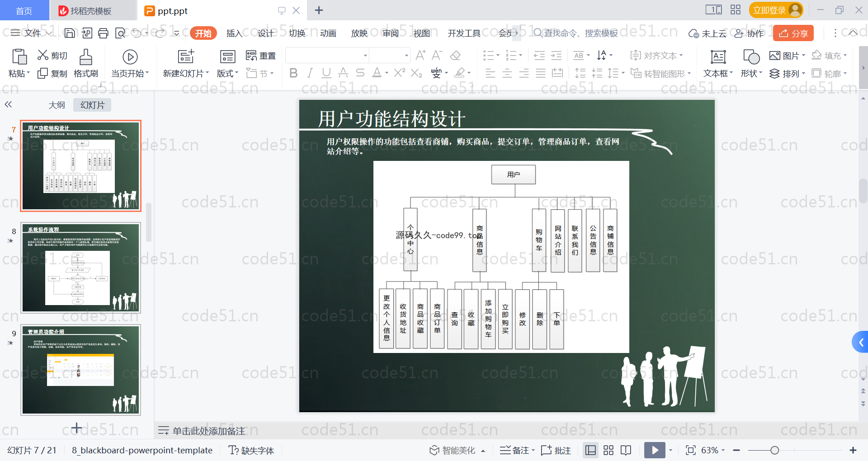Viewport: 868px width, 461px height.
Task: Click the Print Preview icon
Action: coord(120,33)
